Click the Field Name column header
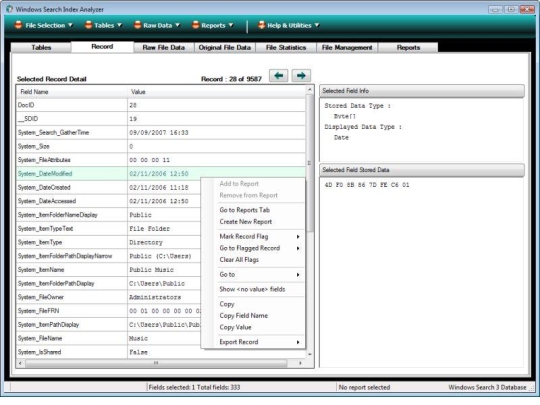Screen dimensions: 540x405 72,92
